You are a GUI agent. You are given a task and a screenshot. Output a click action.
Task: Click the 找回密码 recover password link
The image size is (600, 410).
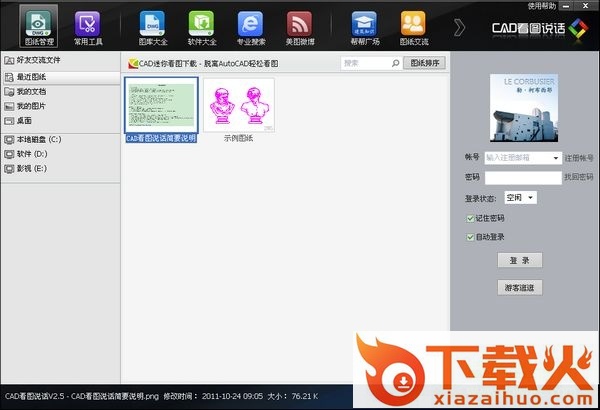click(x=579, y=177)
